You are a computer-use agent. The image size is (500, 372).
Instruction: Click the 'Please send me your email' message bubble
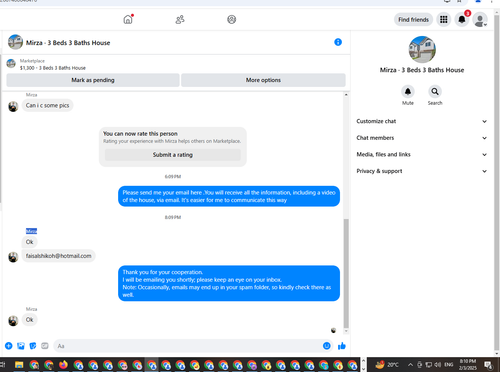(x=229, y=196)
